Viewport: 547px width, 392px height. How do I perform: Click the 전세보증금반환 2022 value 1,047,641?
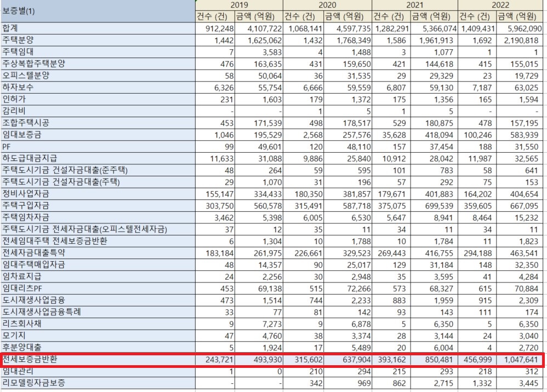[x=521, y=361]
